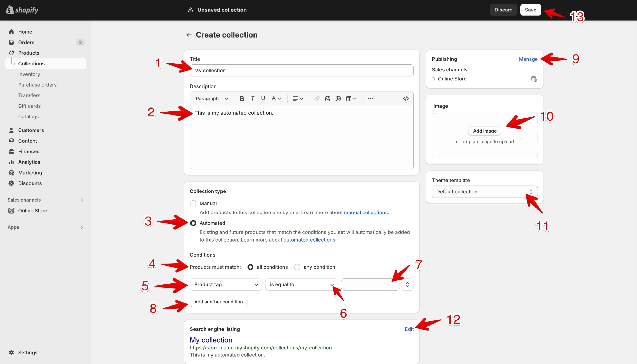This screenshot has height=364, width=637.
Task: Click the Online Store icon in sidebar
Action: (x=11, y=210)
